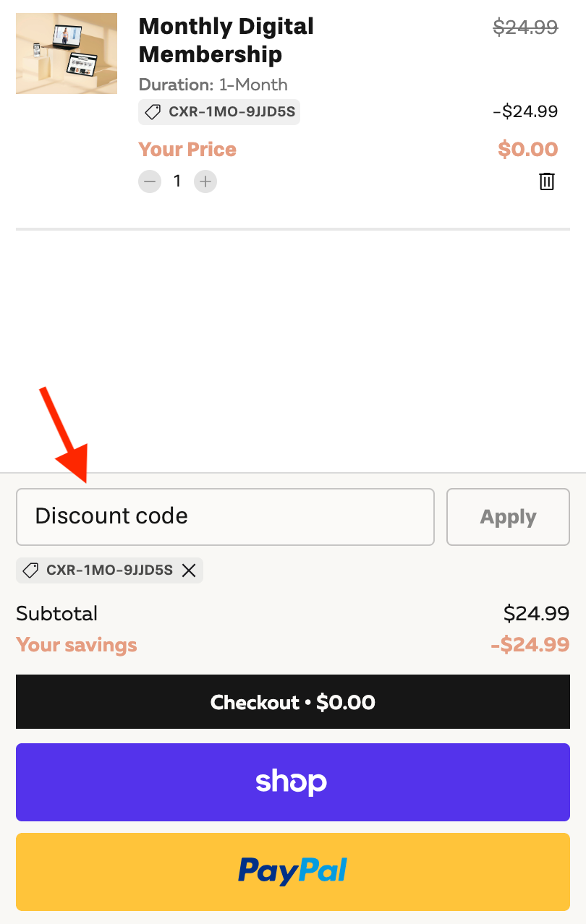Click the quantity value 1
The height and width of the screenshot is (924, 586).
pos(177,181)
